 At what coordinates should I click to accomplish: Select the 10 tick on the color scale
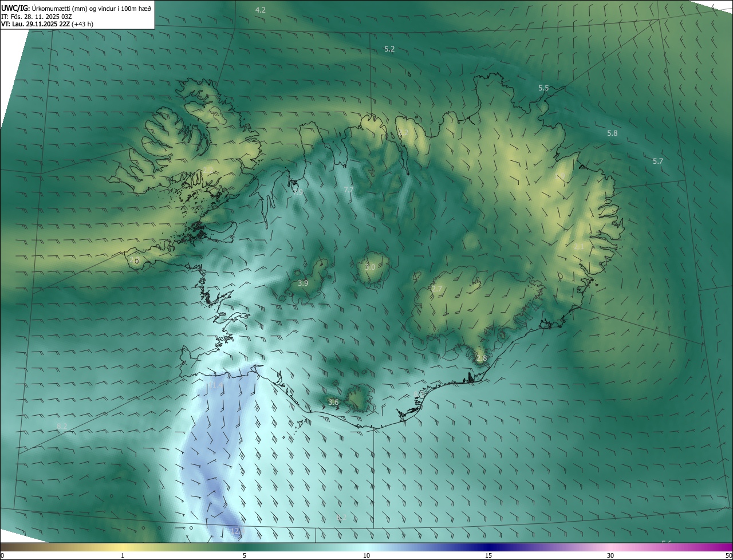366,555
